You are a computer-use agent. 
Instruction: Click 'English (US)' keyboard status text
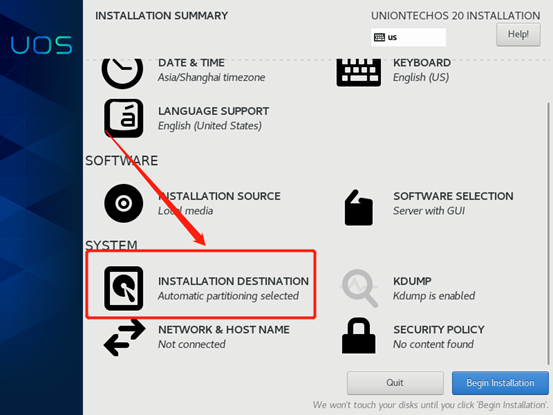pyautogui.click(x=421, y=77)
